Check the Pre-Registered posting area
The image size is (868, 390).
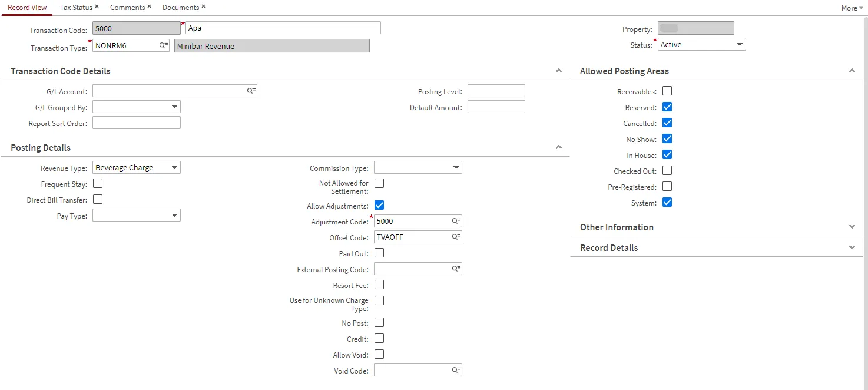click(667, 186)
